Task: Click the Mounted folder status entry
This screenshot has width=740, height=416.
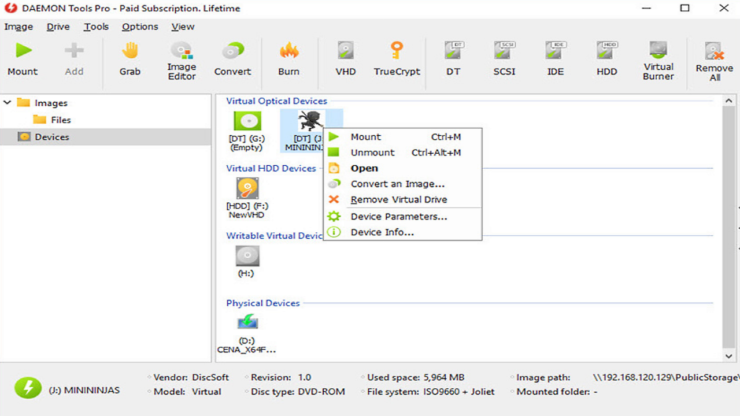Action: (x=554, y=391)
